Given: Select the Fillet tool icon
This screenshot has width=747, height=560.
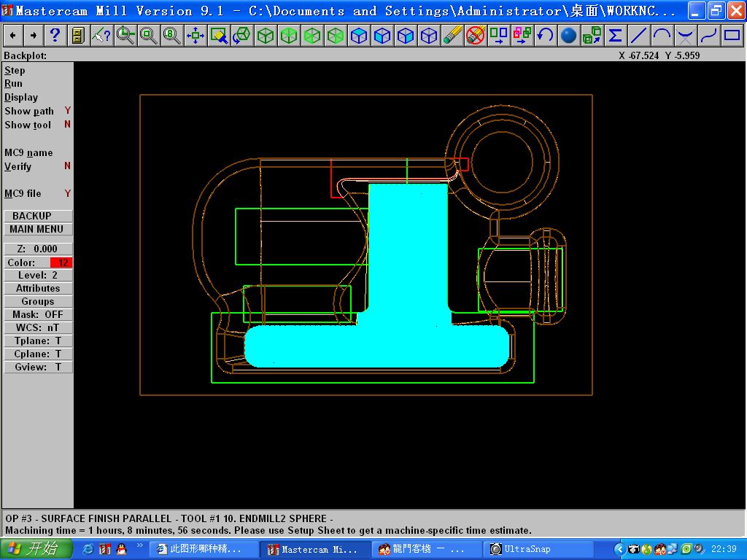Looking at the screenshot, I should point(685,35).
